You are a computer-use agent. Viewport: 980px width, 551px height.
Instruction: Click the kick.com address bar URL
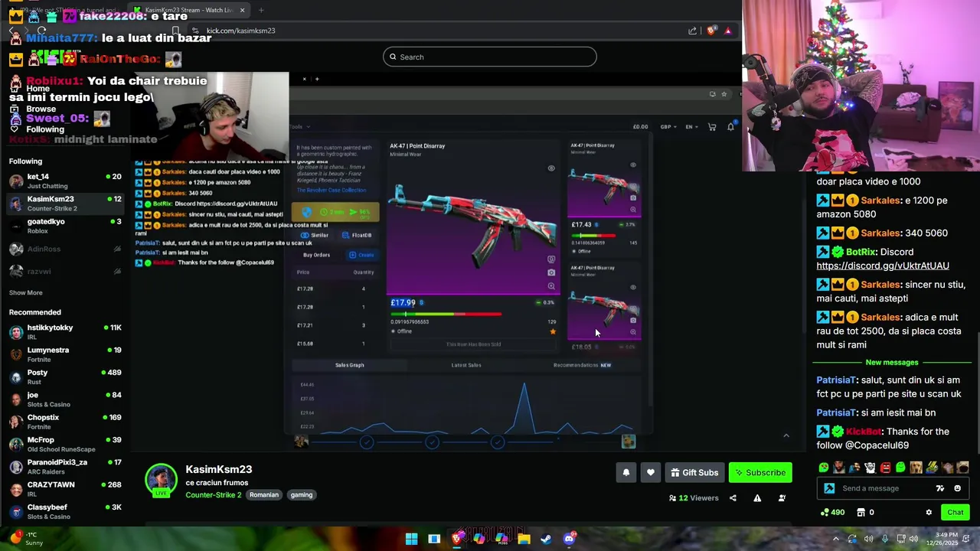[240, 31]
